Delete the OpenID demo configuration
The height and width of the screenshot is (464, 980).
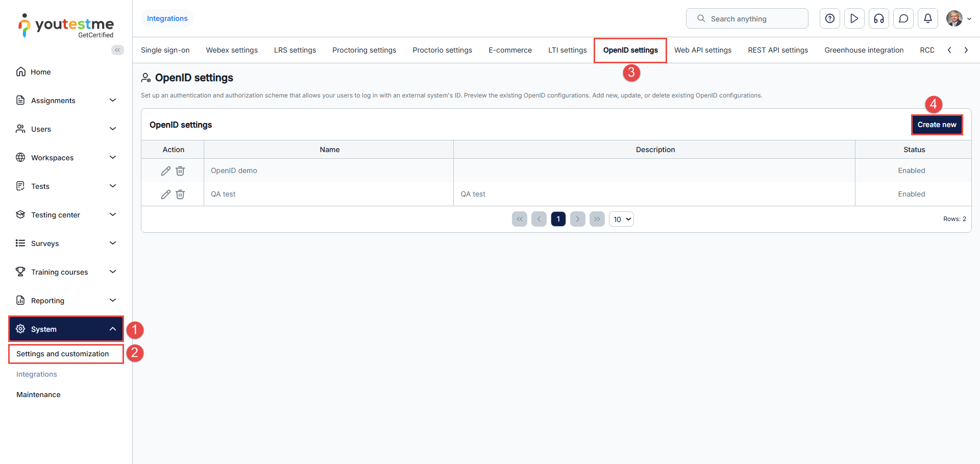click(180, 171)
